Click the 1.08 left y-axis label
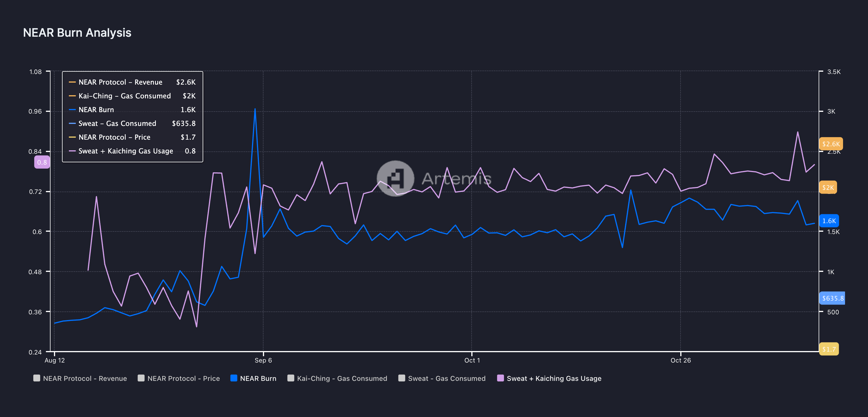Viewport: 868px width, 417px height. 35,72
